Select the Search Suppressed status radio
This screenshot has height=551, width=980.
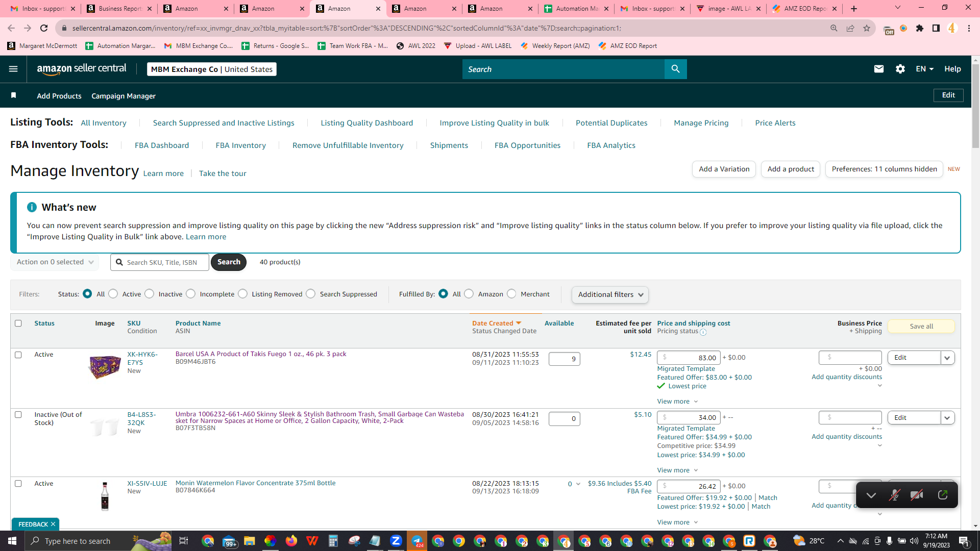pos(311,294)
